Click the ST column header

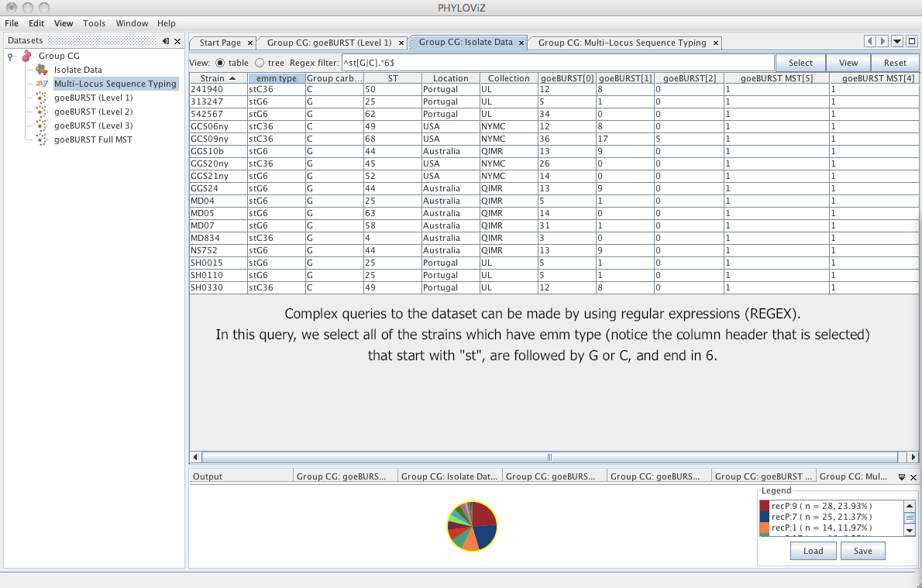click(393, 78)
